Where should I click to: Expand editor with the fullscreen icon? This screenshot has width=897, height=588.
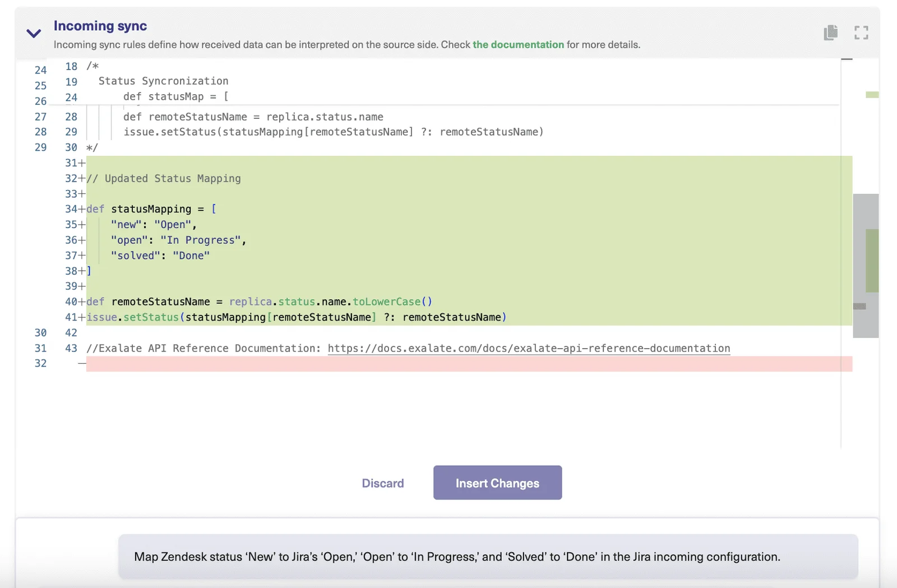coord(861,33)
